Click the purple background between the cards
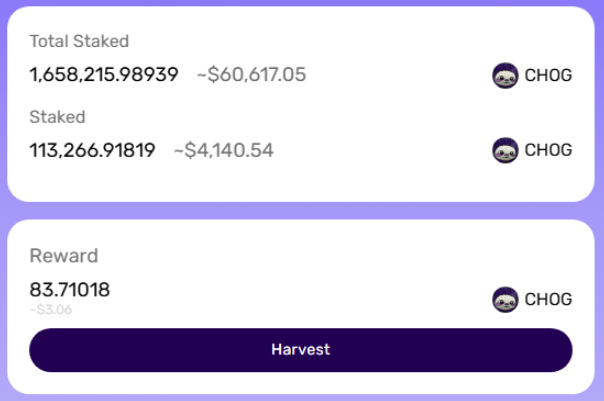This screenshot has height=401, width=604. 300,211
